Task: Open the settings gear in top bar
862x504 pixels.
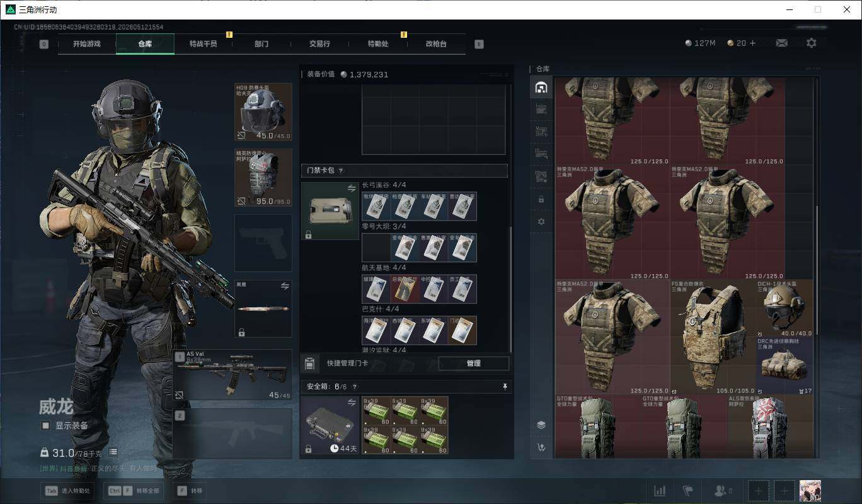Action: pos(812,43)
